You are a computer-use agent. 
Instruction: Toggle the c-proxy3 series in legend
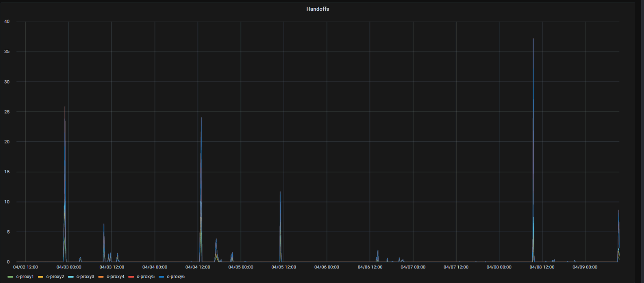click(x=85, y=276)
